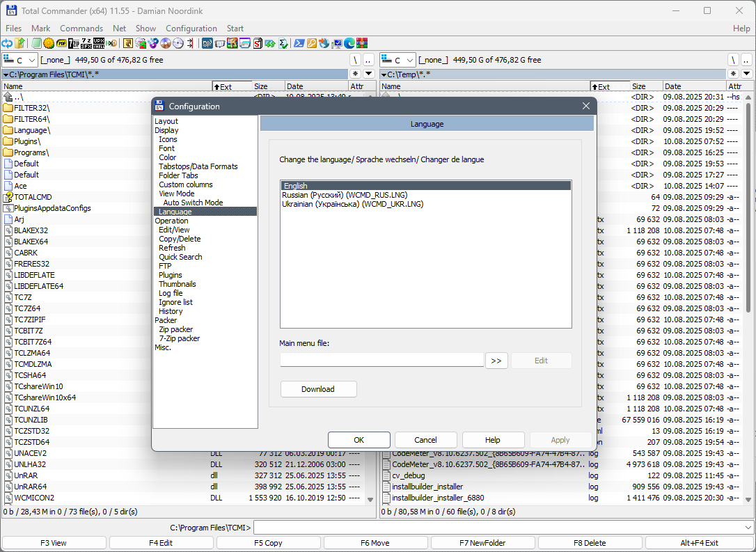Click the command line input field

498,528
